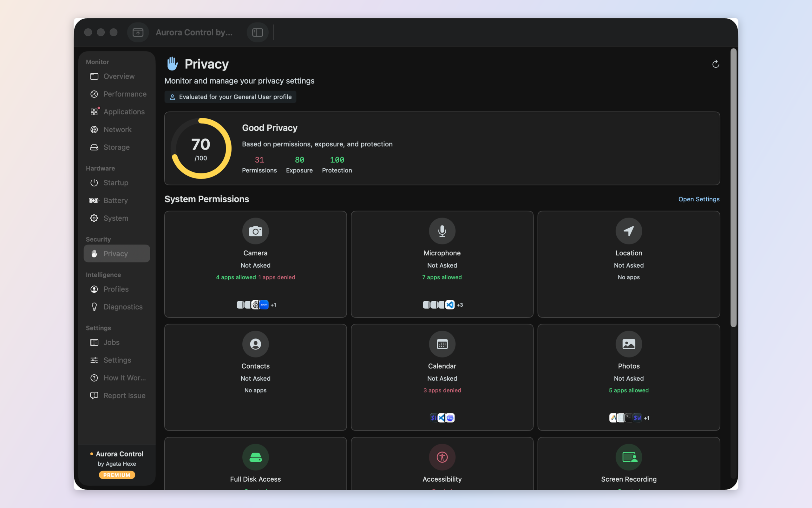Screen dimensions: 812x508
Task: Click the +1 more apps in Photos card
Action: pos(646,418)
